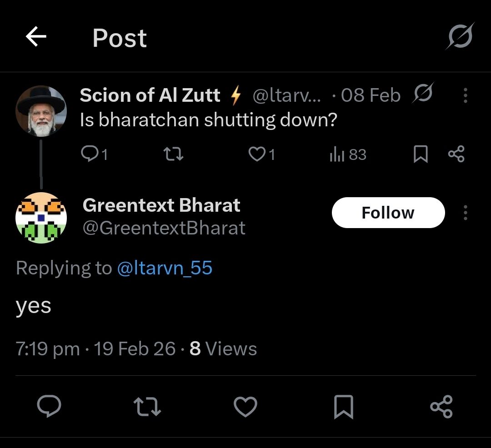Bookmark the parent tweet
Viewport: 491px width, 448px height.
[x=421, y=155]
